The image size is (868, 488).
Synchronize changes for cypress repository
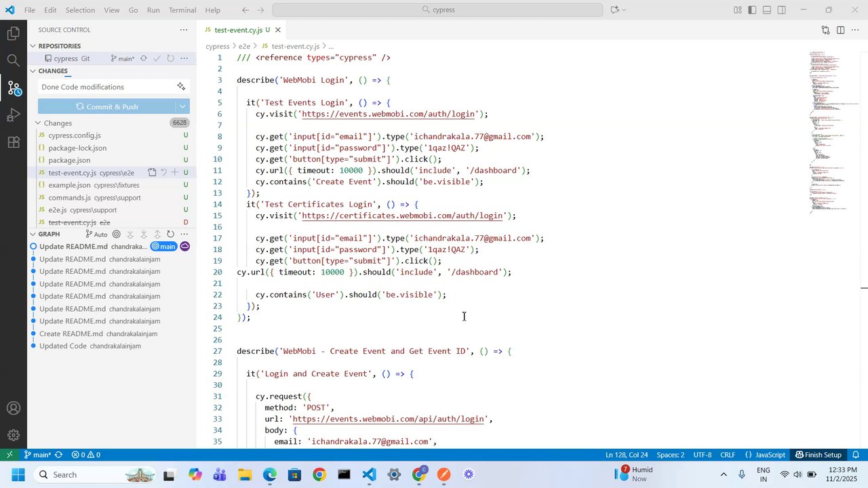(143, 58)
